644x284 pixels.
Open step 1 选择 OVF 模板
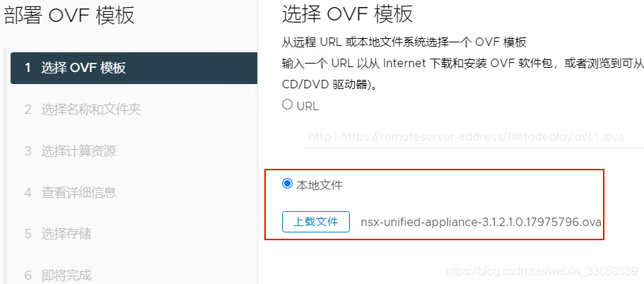click(134, 68)
